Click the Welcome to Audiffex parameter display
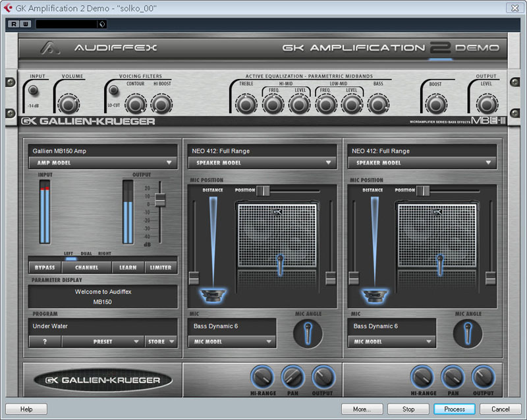This screenshot has height=420, width=527. click(103, 297)
